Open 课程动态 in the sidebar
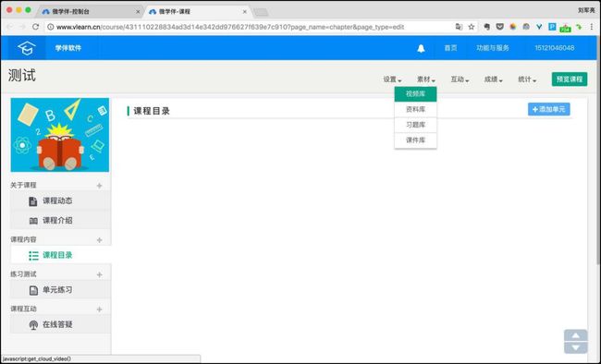 point(60,200)
